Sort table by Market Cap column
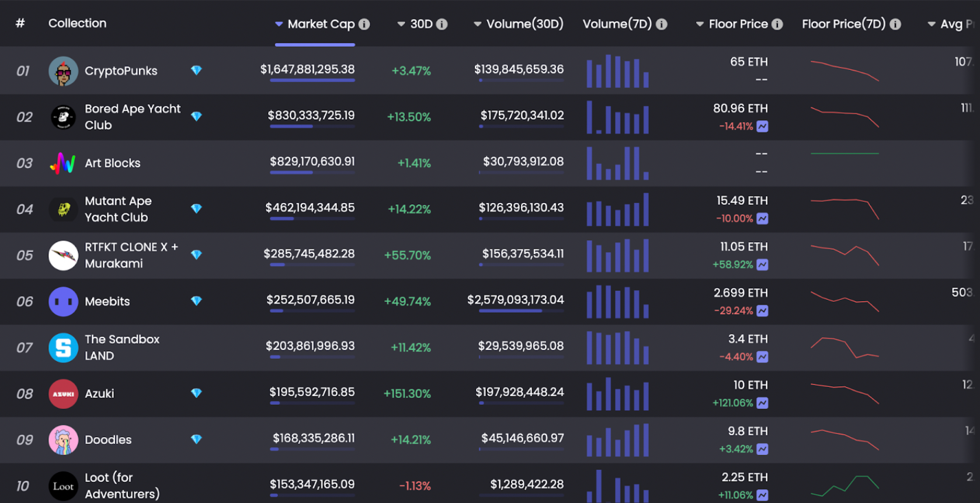 point(315,24)
